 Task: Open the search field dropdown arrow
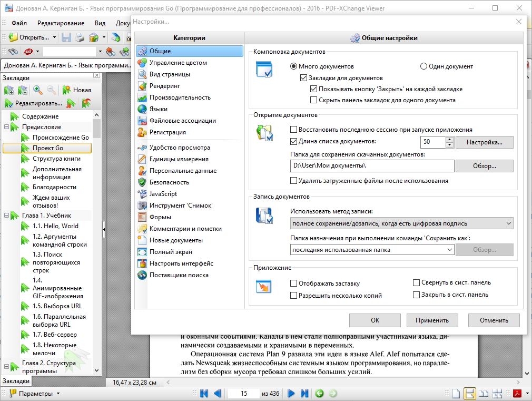(100, 52)
